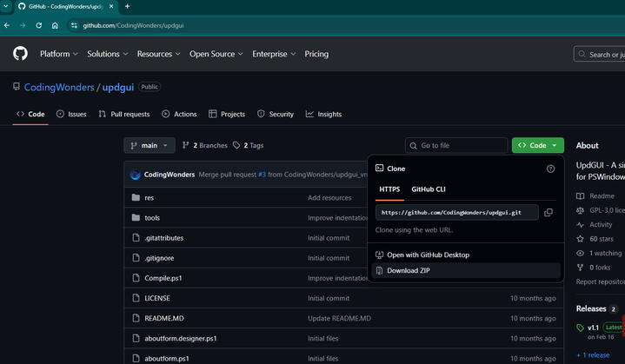The image size is (625, 364).
Task: Open the aboutform.designer.ps1 file
Action: coord(181,338)
